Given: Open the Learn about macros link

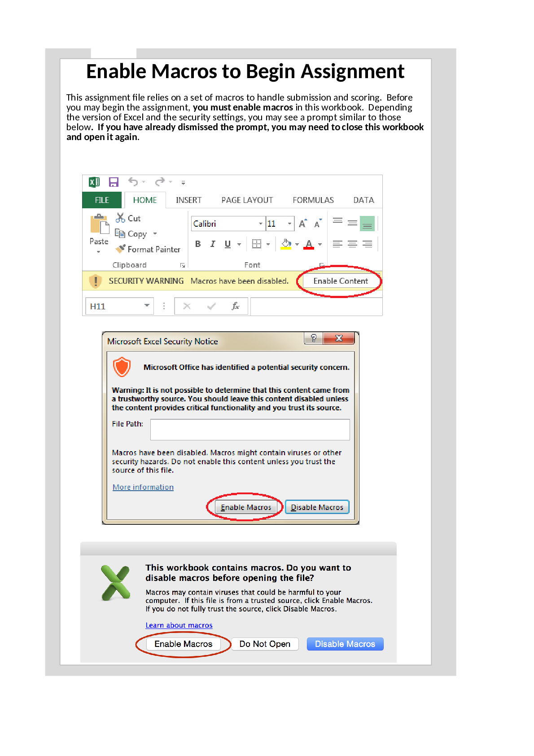Looking at the screenshot, I should (x=179, y=625).
